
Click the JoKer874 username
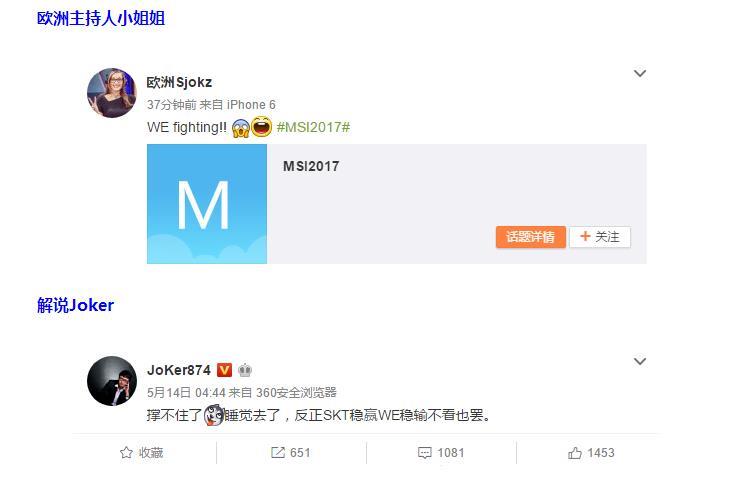179,370
